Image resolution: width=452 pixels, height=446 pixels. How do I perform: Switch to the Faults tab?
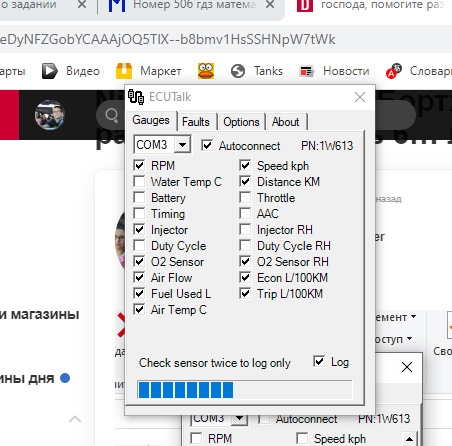tap(196, 122)
